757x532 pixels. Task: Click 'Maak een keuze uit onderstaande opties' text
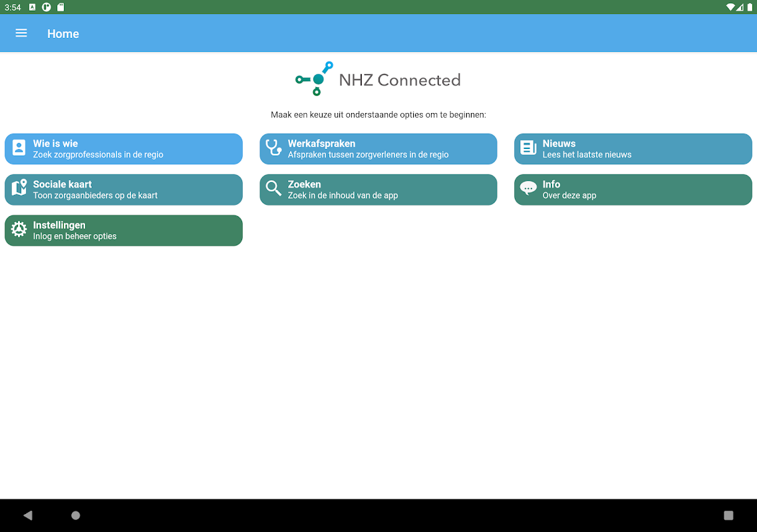(347, 114)
